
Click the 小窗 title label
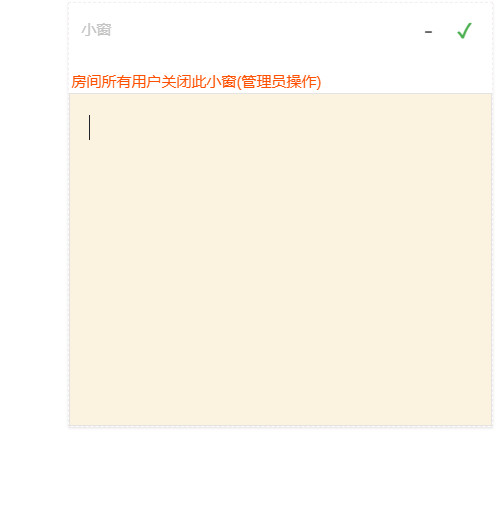(x=96, y=30)
